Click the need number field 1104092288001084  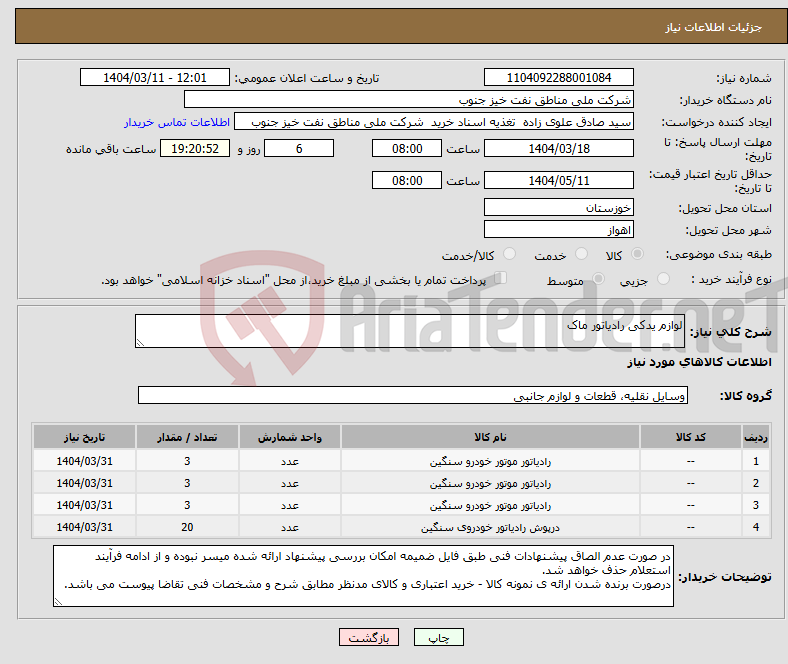[x=558, y=77]
